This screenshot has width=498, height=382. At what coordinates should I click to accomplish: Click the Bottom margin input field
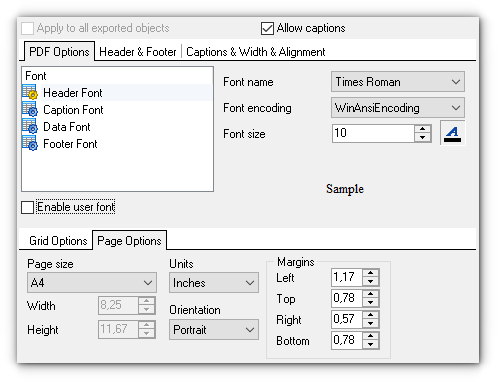(347, 340)
